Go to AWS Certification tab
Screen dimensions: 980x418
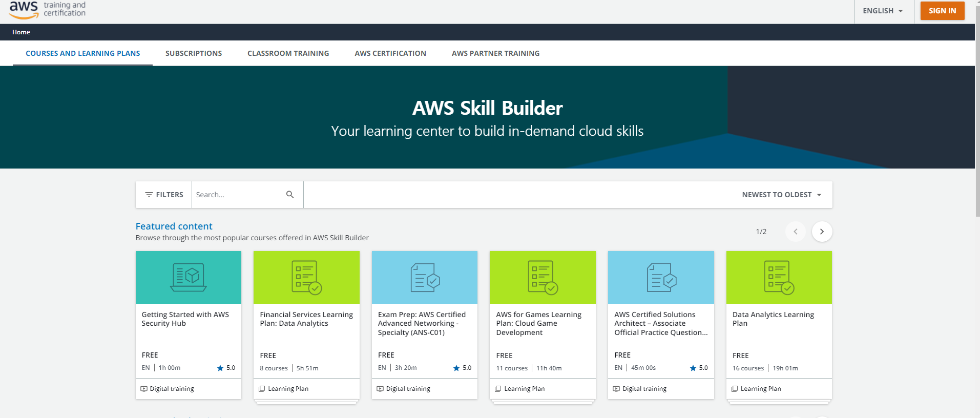(390, 53)
